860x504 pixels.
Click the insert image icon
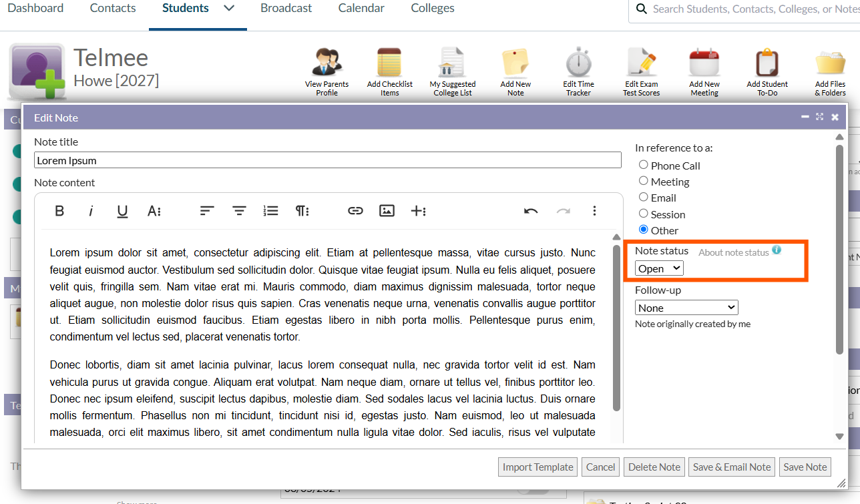click(387, 211)
